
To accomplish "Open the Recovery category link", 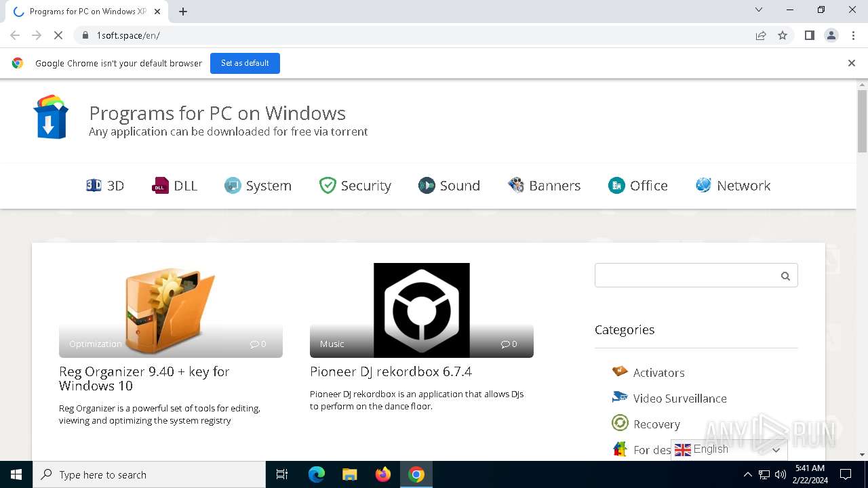I will (656, 424).
